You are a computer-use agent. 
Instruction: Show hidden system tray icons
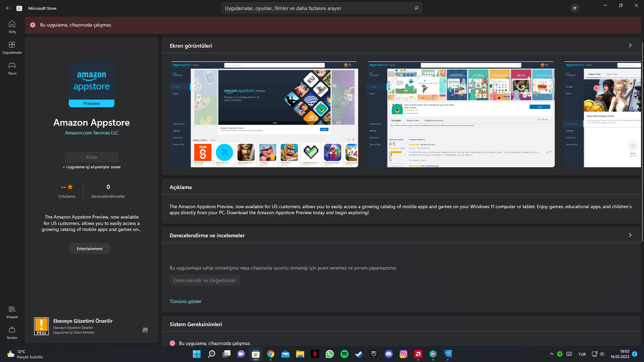(x=551, y=354)
